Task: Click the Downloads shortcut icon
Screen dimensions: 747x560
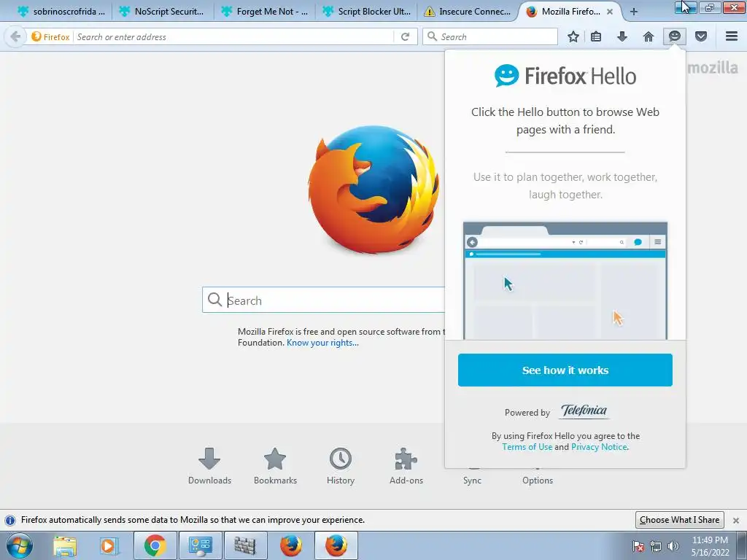Action: (209, 466)
